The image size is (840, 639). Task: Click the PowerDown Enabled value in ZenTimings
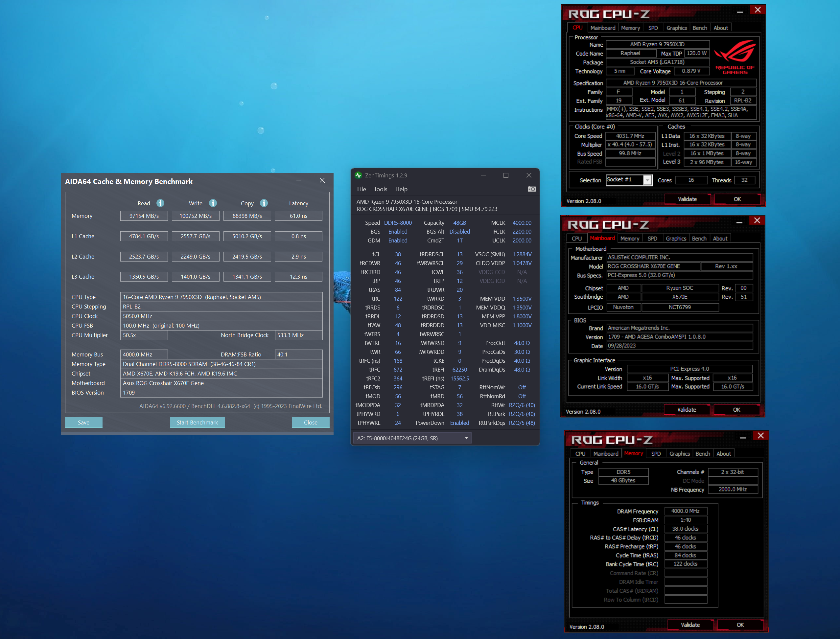[459, 423]
